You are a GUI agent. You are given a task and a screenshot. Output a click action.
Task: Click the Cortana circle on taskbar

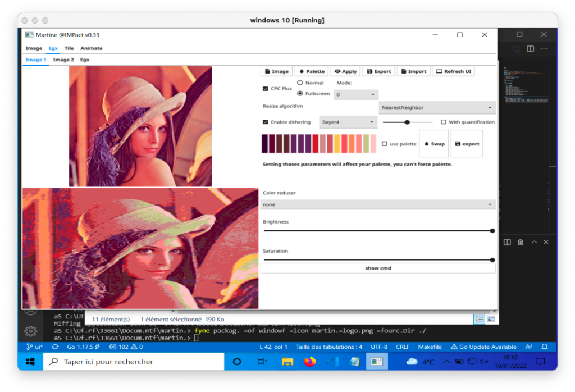click(x=237, y=362)
